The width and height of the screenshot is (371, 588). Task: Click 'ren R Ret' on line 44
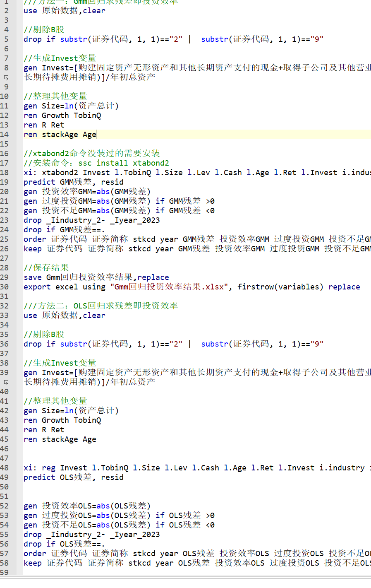(x=44, y=430)
